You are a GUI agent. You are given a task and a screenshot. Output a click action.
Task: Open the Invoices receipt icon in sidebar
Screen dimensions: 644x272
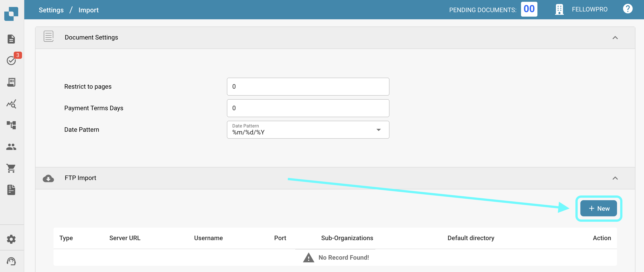click(11, 82)
